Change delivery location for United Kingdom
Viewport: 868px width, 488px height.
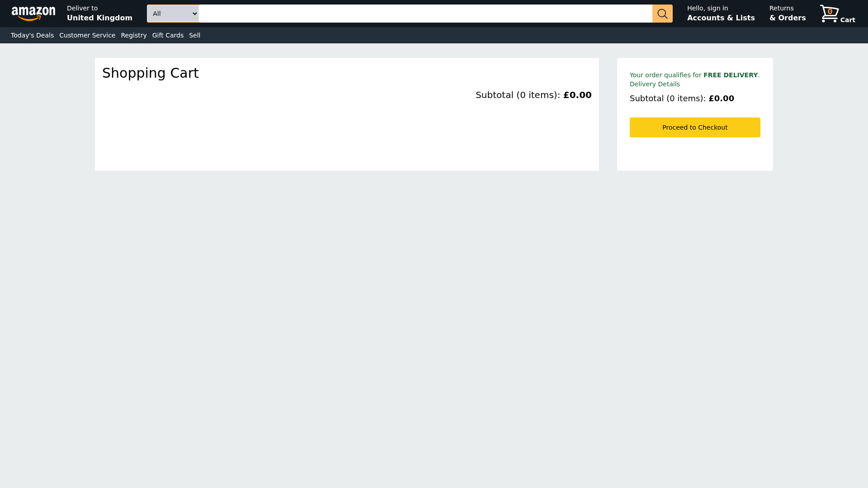[x=99, y=14]
